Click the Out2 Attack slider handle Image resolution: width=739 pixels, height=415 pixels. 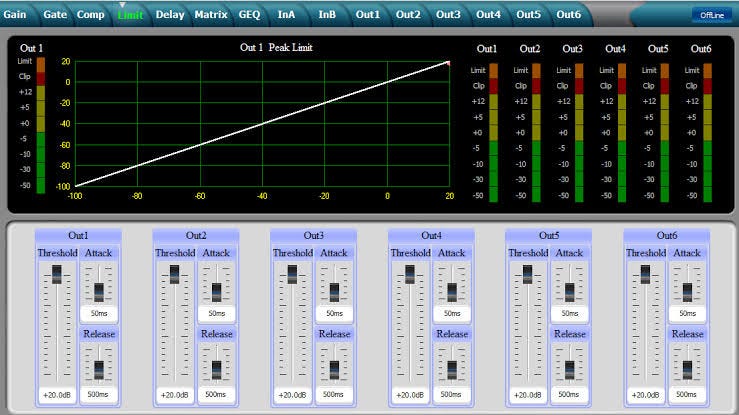click(216, 293)
